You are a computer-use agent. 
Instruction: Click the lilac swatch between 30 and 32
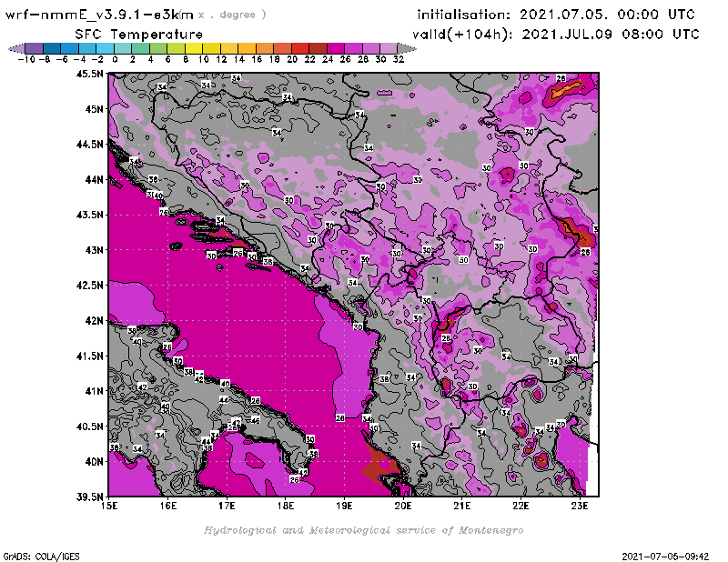(x=389, y=48)
